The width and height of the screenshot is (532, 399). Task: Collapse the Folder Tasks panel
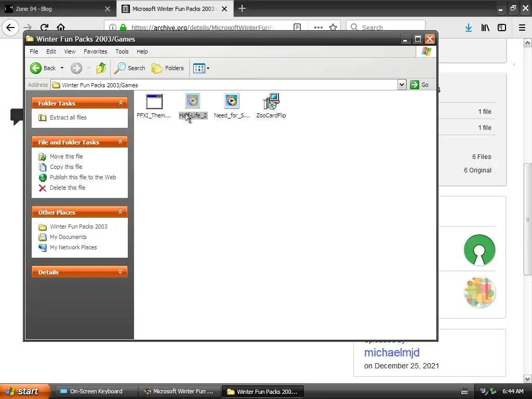[x=121, y=103]
